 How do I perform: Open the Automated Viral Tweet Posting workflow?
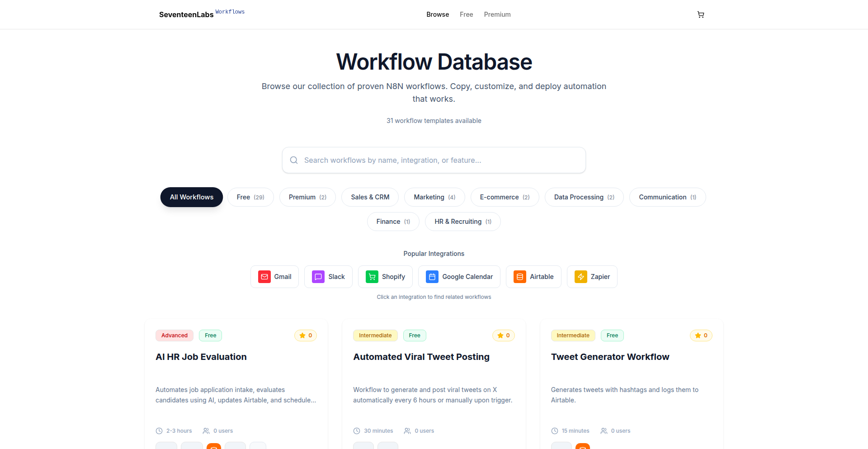tap(421, 357)
